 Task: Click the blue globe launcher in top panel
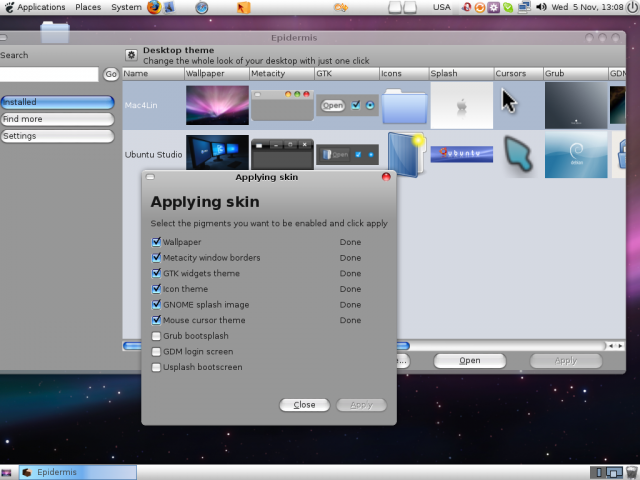(x=202, y=7)
